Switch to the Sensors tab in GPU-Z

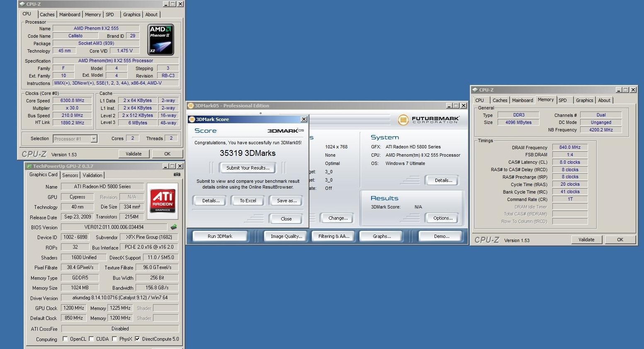70,175
